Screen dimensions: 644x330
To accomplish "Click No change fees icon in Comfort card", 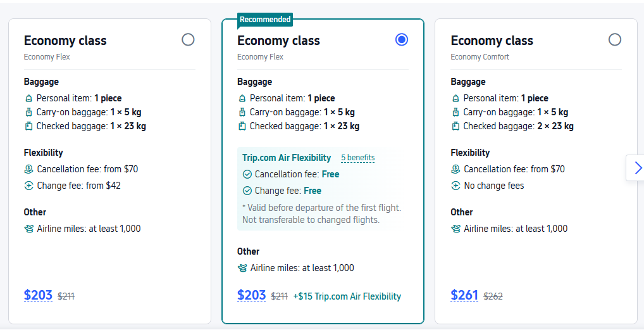I will [455, 186].
